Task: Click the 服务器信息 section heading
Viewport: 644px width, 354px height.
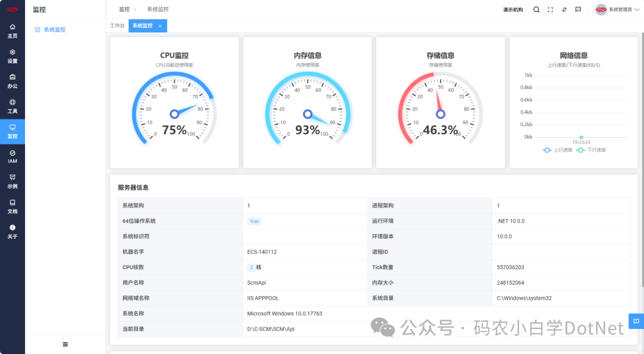Action: point(133,187)
